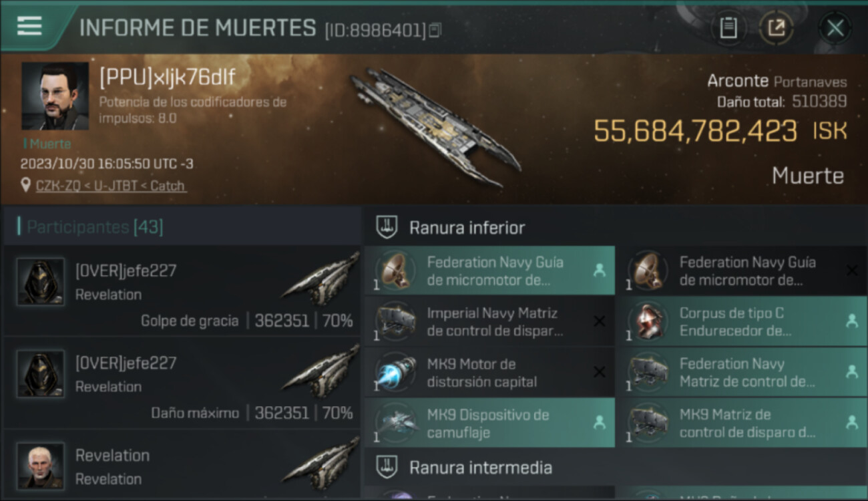The width and height of the screenshot is (868, 501).
Task: Click Imperial Navy Matriz de control icon
Action: [x=395, y=322]
